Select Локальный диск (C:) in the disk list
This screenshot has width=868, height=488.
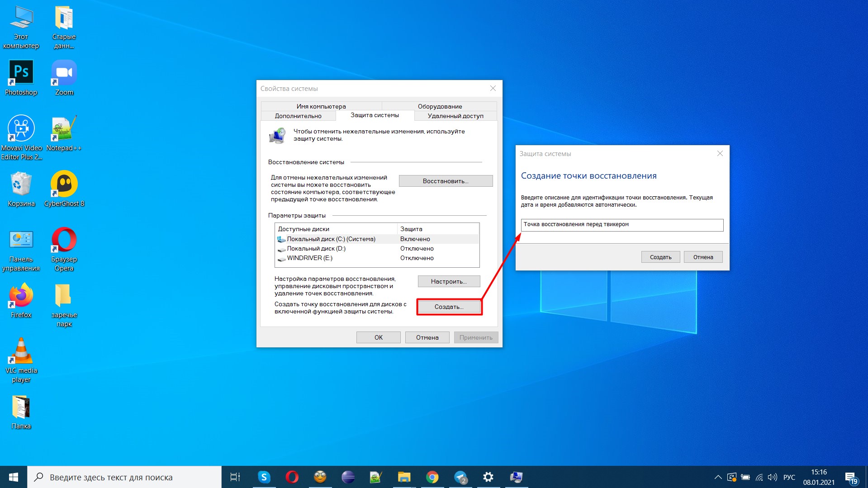pyautogui.click(x=331, y=239)
